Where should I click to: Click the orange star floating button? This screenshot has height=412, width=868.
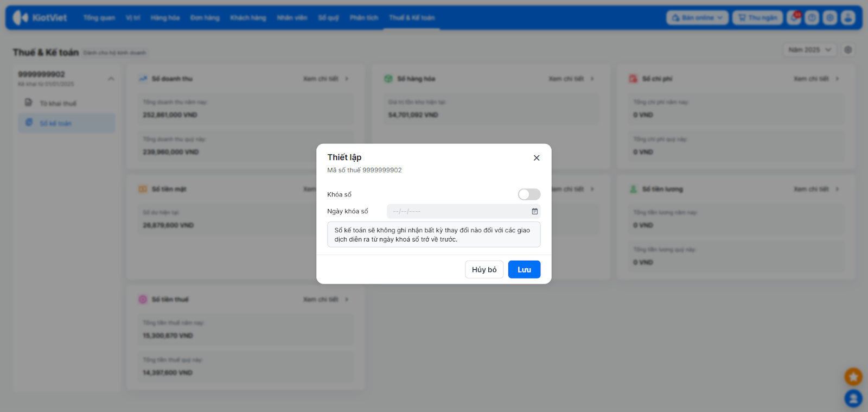tap(853, 376)
